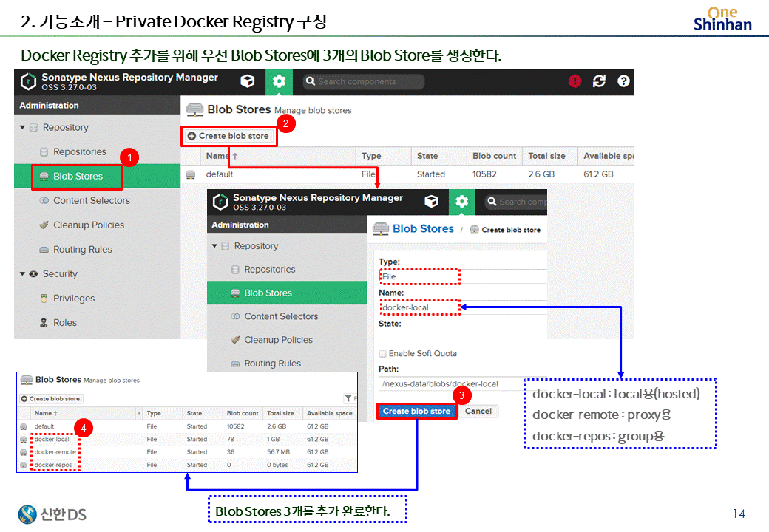Click the Available space header in the bottom-left list
Viewport: 769px width, 532px height.
[x=329, y=414]
